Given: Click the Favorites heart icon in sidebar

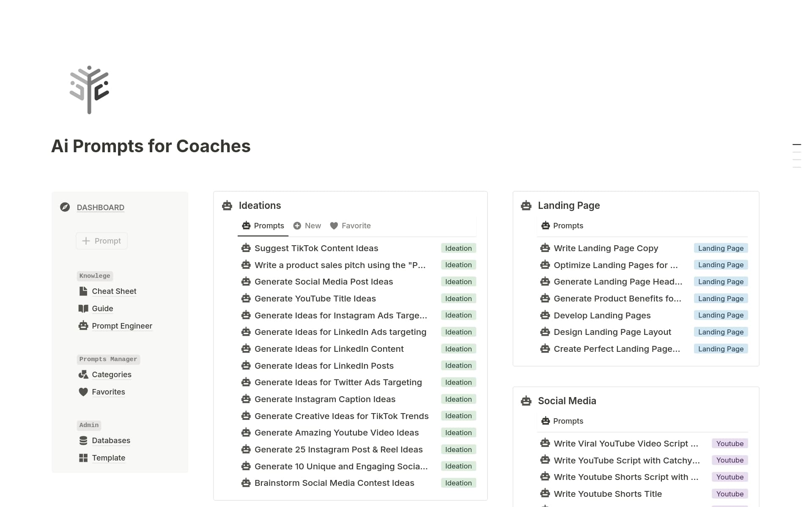Looking at the screenshot, I should (83, 392).
